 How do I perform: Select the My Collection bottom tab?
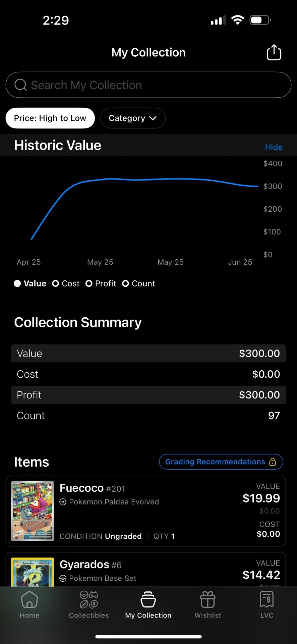pyautogui.click(x=148, y=605)
